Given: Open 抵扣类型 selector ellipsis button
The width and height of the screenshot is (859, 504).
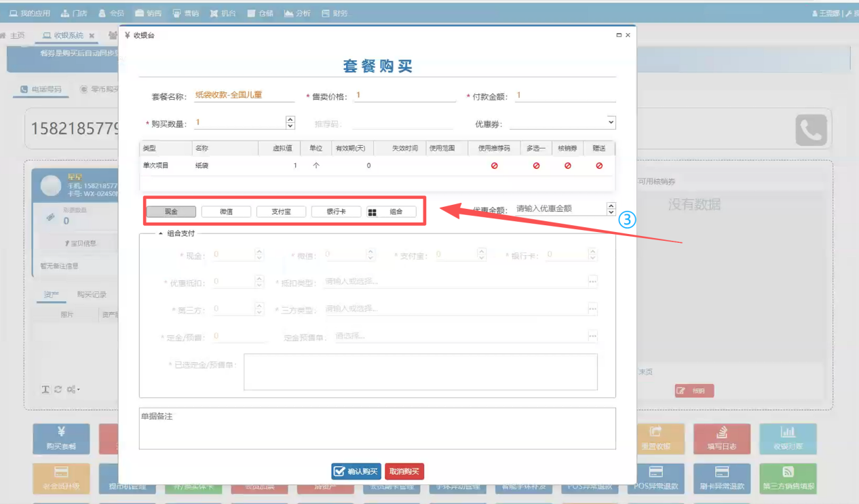Looking at the screenshot, I should (x=592, y=282).
